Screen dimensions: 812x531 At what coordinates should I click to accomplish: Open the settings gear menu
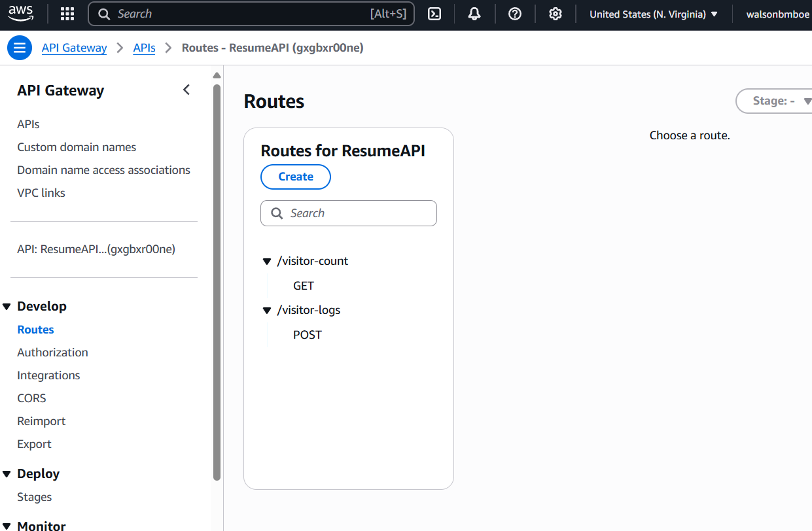point(556,14)
